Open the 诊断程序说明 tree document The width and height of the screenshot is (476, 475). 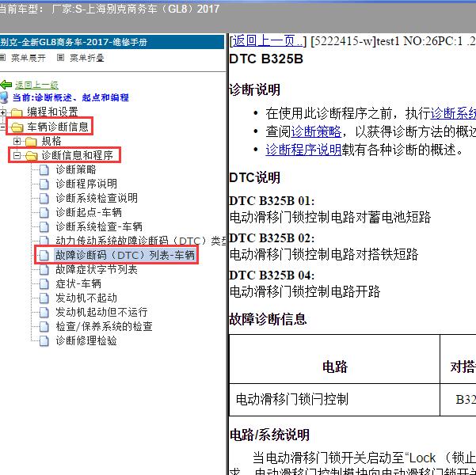[x=86, y=184]
